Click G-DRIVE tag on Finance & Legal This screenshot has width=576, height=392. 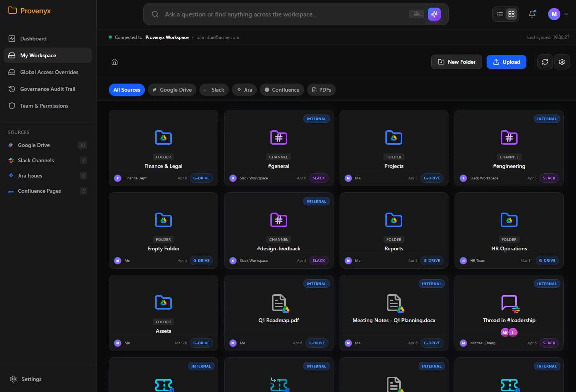201,178
